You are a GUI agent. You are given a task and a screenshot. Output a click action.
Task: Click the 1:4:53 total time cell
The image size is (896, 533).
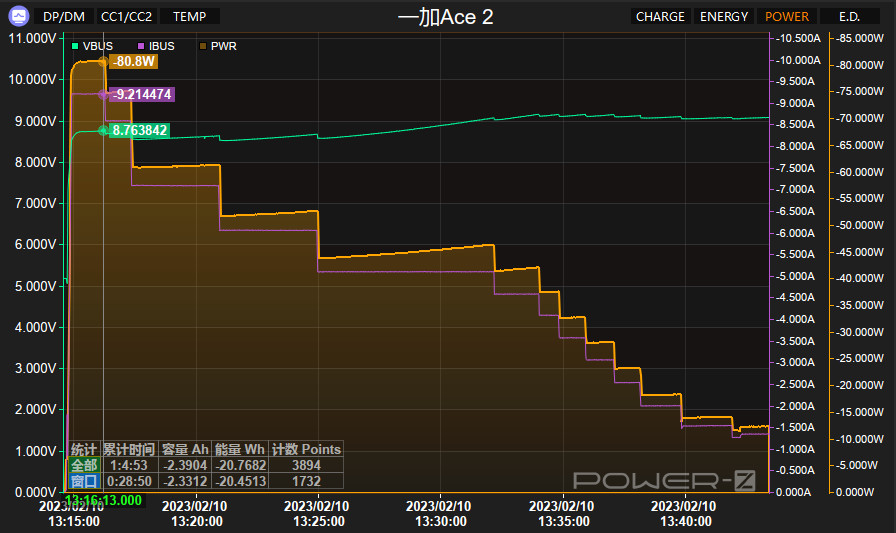[129, 465]
